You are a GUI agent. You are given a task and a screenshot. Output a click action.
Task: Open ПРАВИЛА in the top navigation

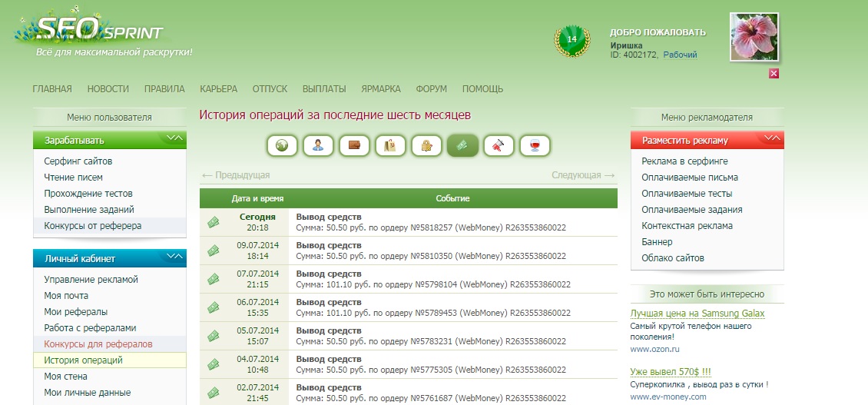pos(164,88)
